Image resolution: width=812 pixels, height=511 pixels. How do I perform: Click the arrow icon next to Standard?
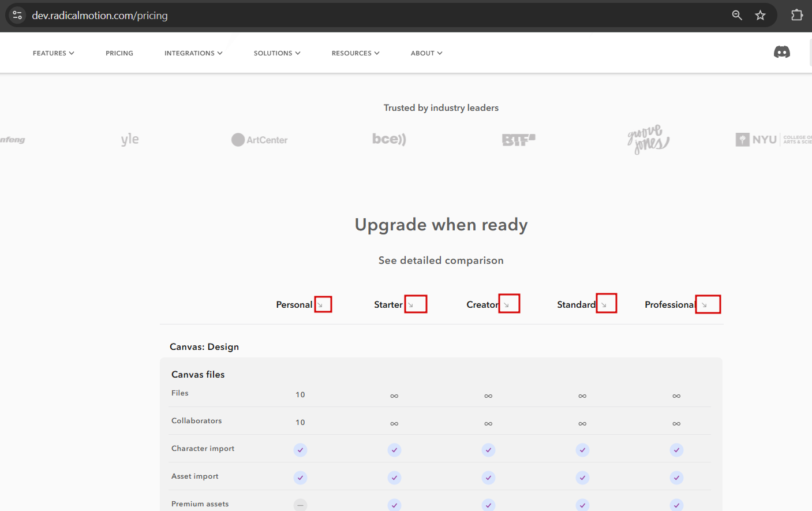[604, 305]
